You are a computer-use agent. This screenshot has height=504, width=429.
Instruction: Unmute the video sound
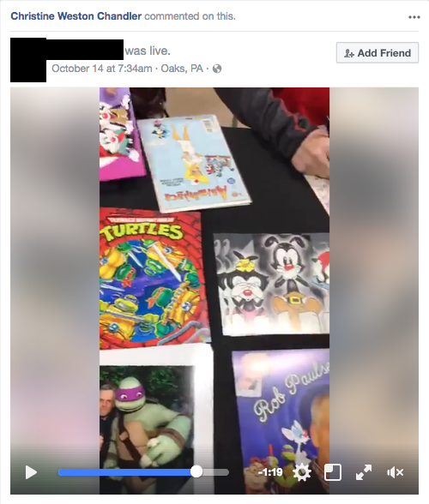(x=396, y=472)
